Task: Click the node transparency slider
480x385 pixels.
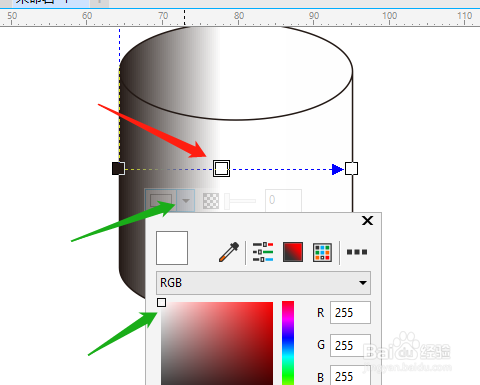Action: (x=240, y=201)
